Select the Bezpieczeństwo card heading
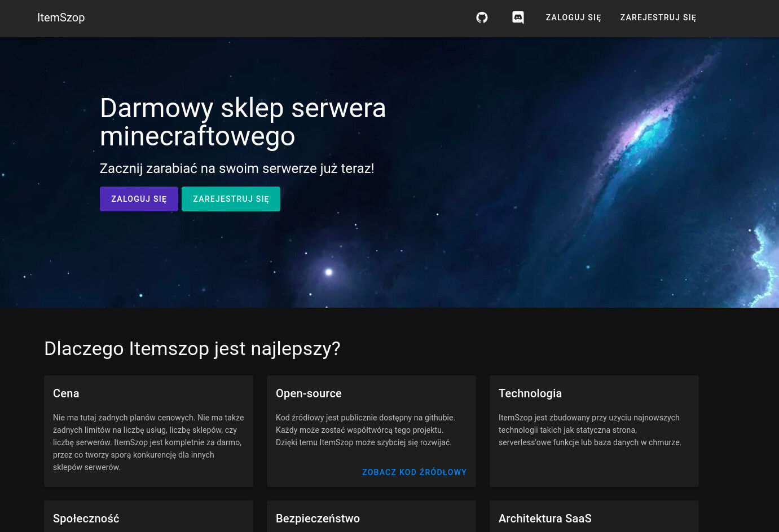Screen dimensions: 779x532 click(x=318, y=518)
